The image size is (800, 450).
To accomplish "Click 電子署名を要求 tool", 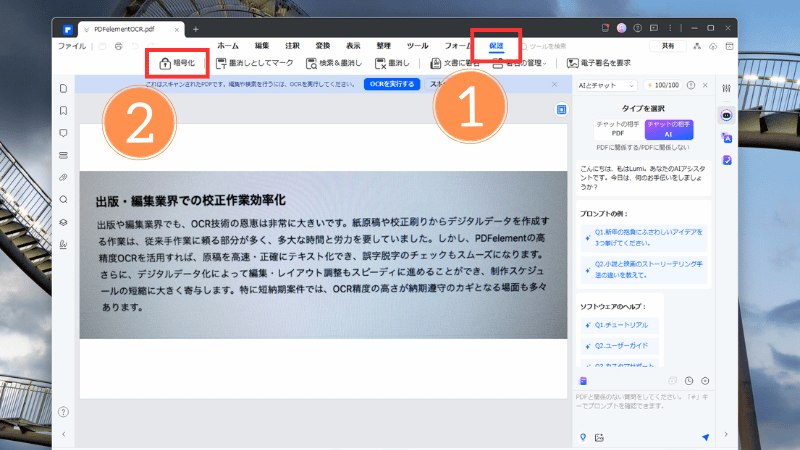I will (599, 63).
